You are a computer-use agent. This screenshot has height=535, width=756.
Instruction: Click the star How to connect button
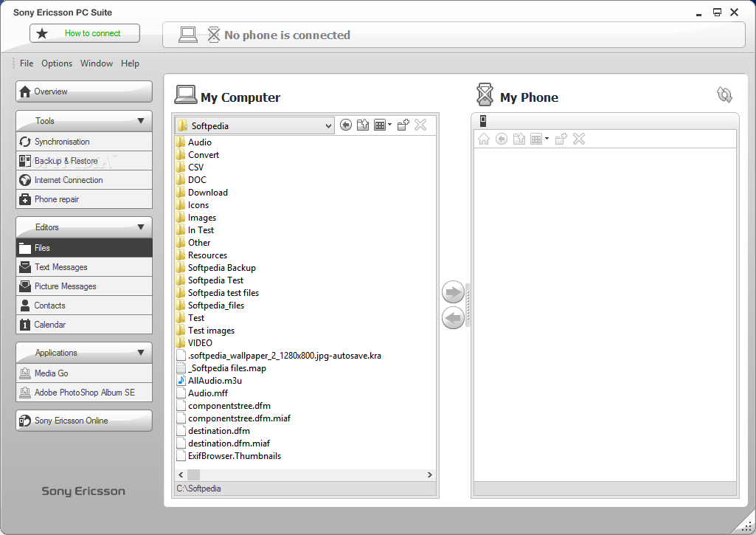[x=85, y=33]
